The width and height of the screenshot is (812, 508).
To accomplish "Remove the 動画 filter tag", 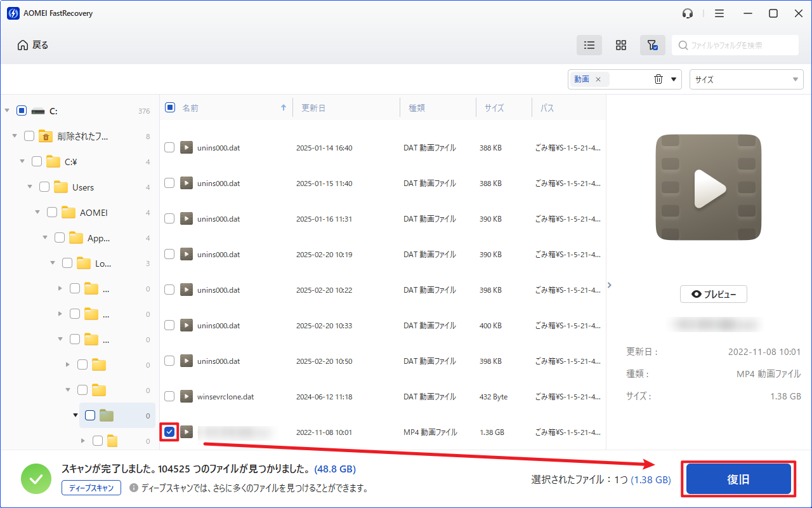I will [x=598, y=79].
